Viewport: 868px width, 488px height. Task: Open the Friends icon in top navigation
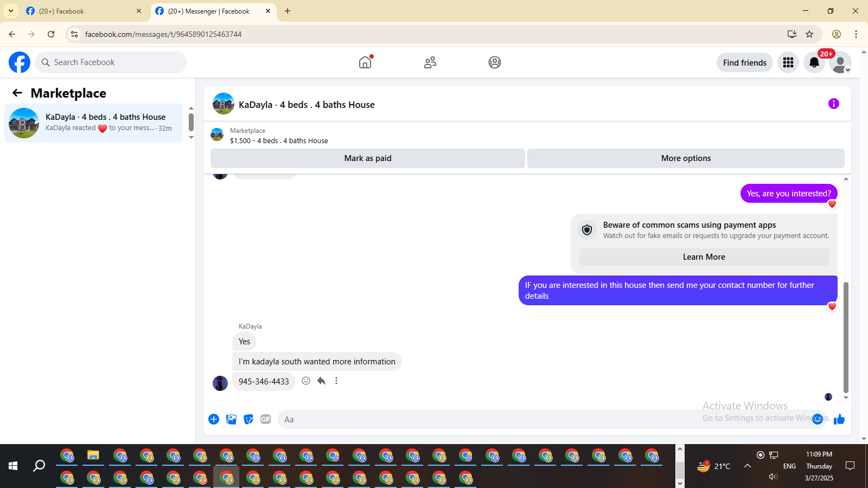430,62
